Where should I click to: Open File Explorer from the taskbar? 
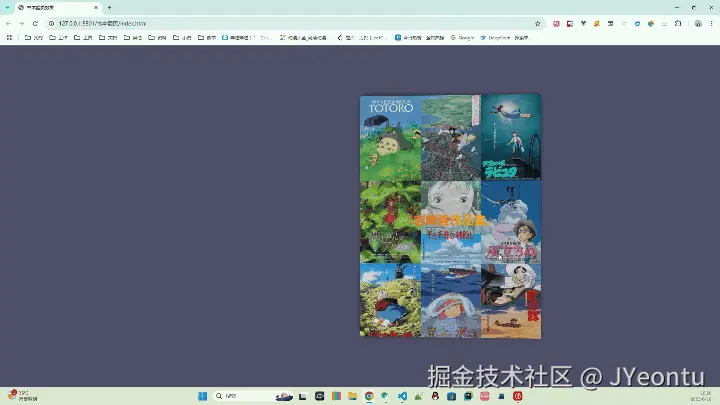click(x=353, y=396)
